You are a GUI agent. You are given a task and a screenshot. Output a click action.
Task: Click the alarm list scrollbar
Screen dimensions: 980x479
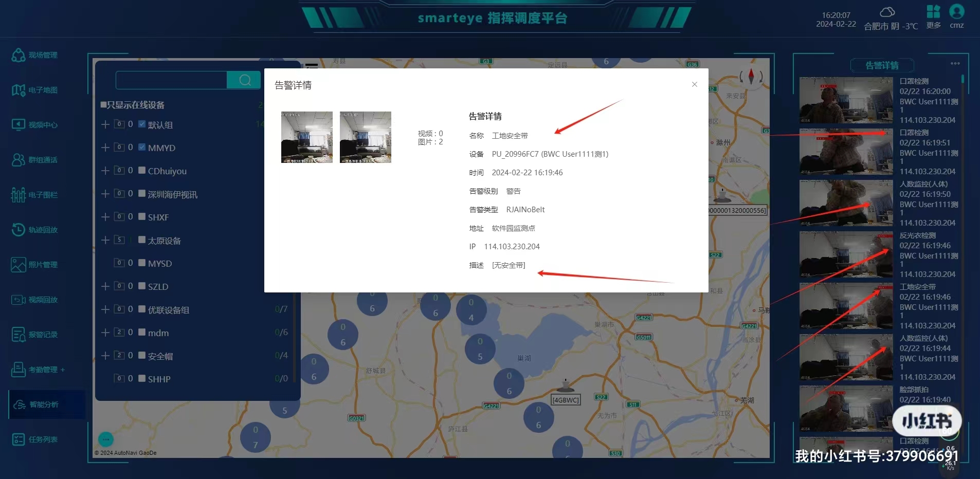click(963, 80)
